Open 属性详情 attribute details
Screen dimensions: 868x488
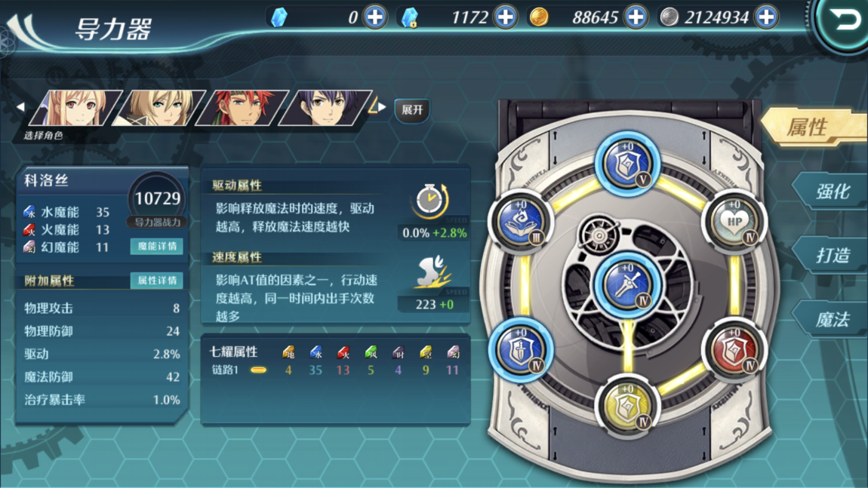point(157,281)
